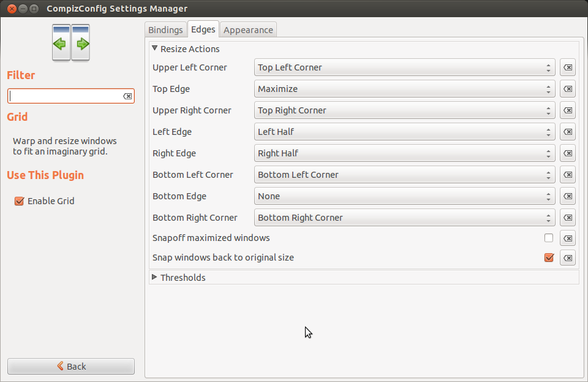The width and height of the screenshot is (588, 382).
Task: Click the Back button
Action: pos(71,366)
